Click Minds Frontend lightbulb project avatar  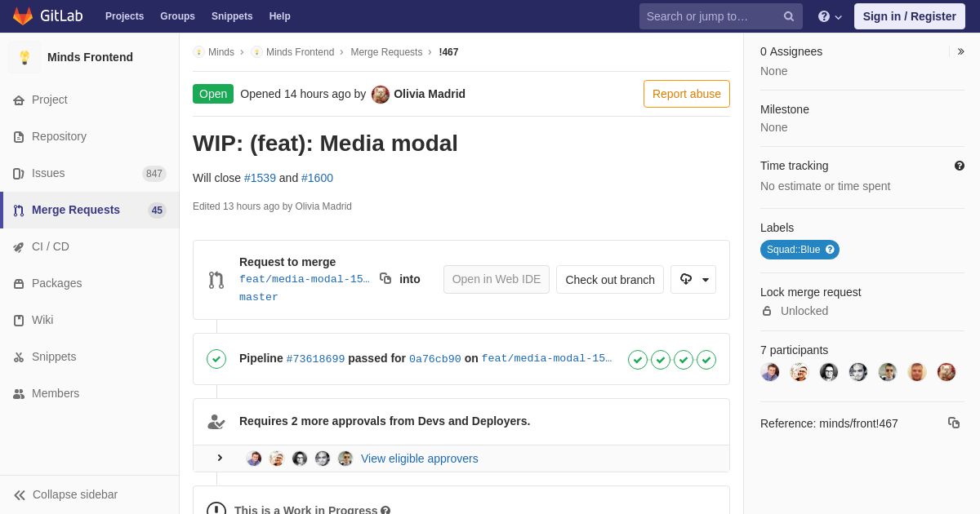(24, 57)
